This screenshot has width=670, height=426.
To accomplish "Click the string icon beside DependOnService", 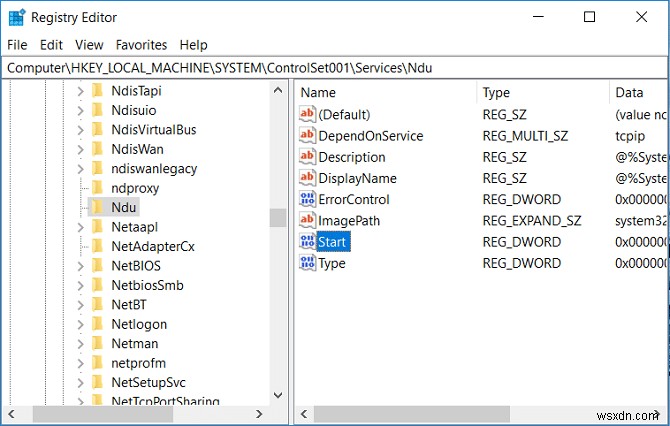I will [307, 136].
